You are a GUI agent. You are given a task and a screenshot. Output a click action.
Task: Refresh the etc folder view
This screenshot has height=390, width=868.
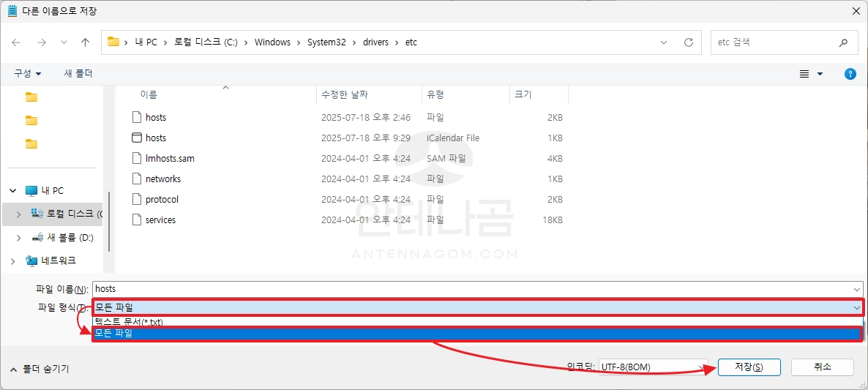pyautogui.click(x=689, y=42)
